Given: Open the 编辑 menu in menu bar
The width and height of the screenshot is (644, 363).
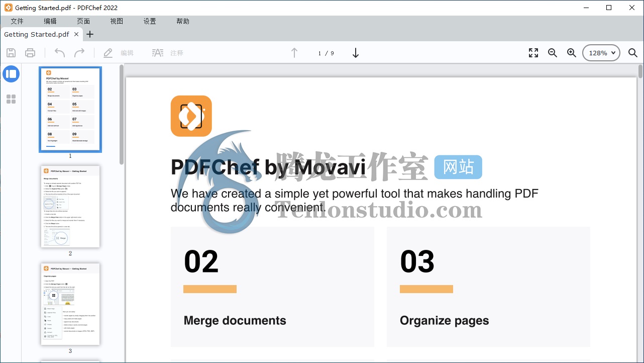Looking at the screenshot, I should pyautogui.click(x=50, y=21).
